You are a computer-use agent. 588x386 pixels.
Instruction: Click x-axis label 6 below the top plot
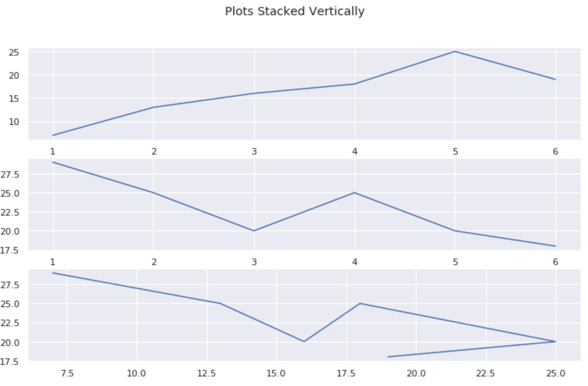point(555,151)
